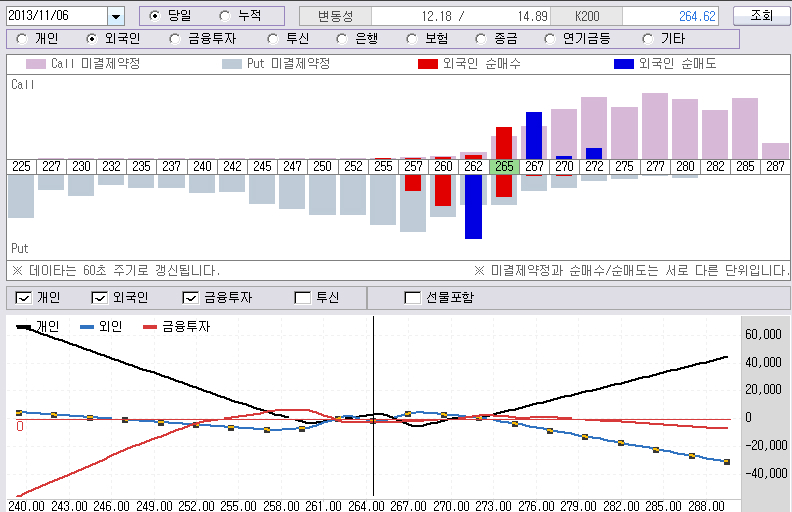Select the 은행 radio option
The image size is (792, 512).
[343, 39]
